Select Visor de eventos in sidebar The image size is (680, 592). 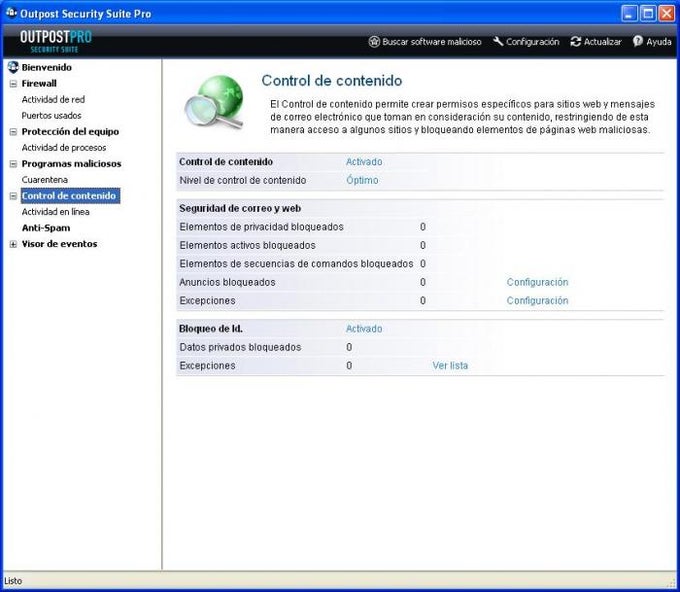59,244
